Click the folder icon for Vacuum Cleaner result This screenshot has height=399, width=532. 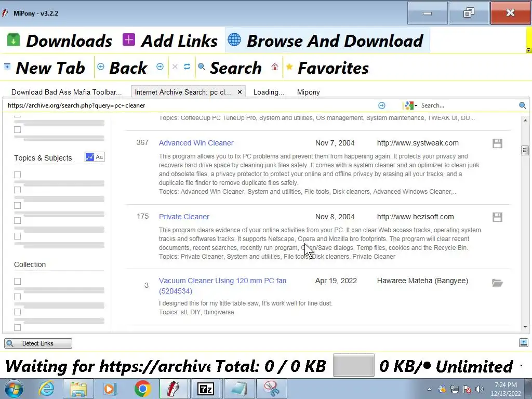tap(497, 283)
